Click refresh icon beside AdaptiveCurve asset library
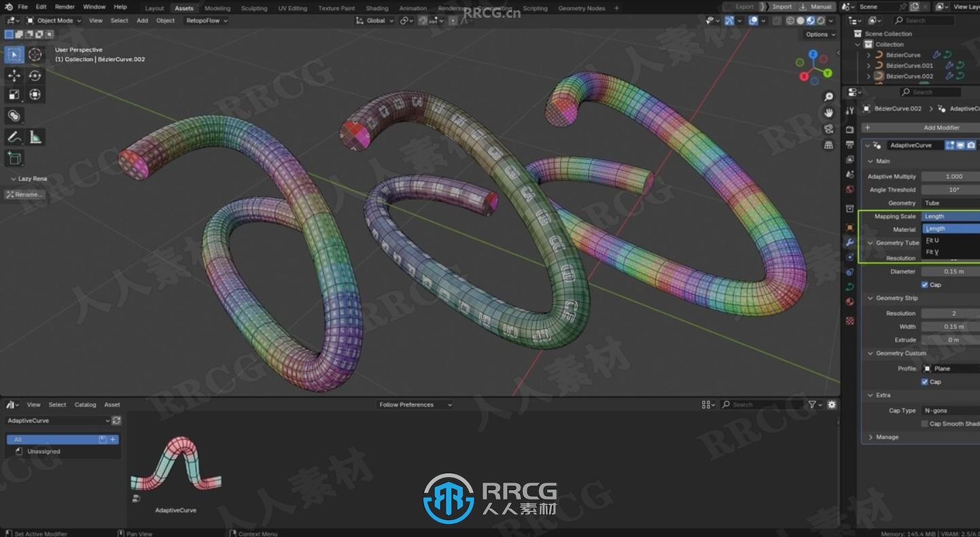The image size is (980, 537). (116, 421)
